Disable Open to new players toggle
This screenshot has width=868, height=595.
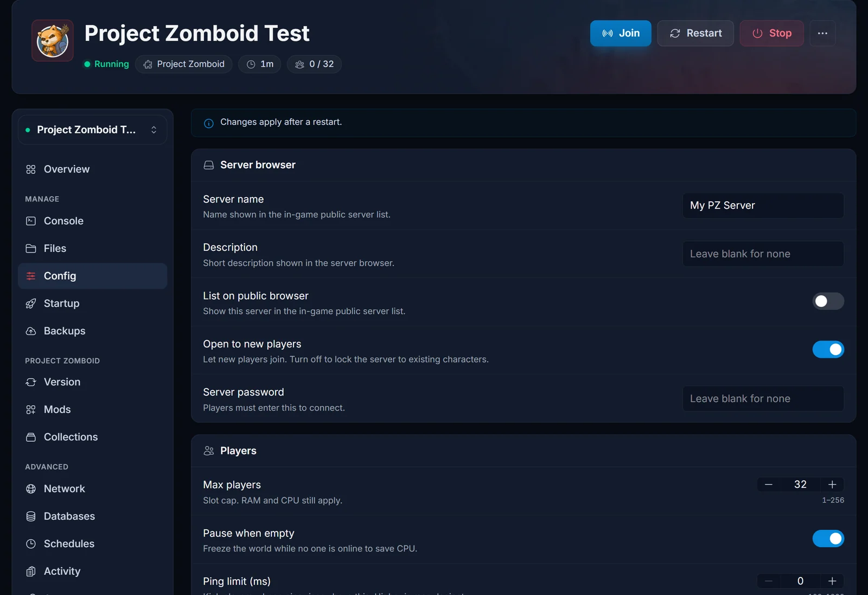(828, 350)
